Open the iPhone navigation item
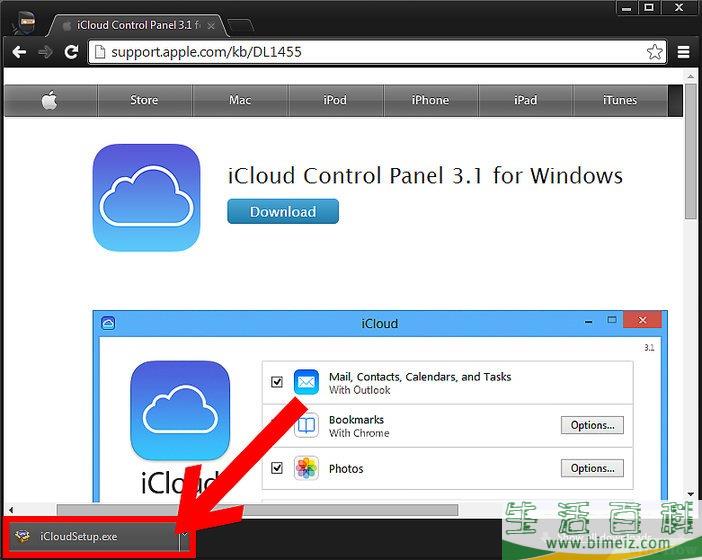Viewport: 702px width, 560px height. click(430, 100)
